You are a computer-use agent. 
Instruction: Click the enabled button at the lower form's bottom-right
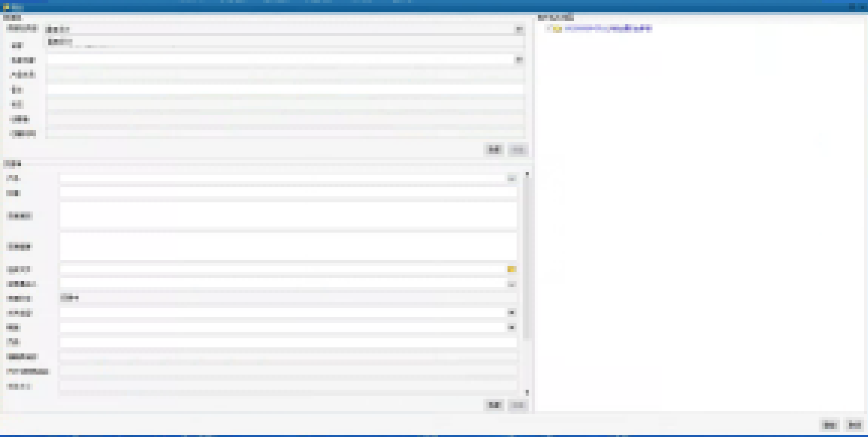pos(494,405)
